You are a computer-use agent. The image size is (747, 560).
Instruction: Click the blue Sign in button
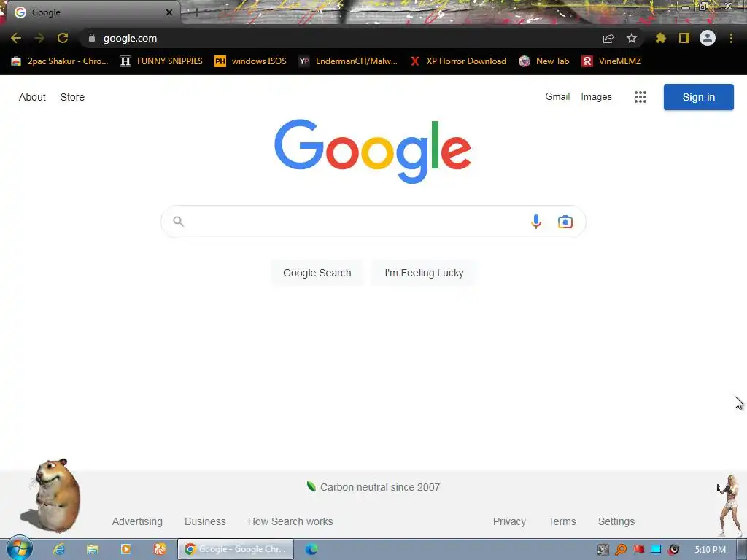point(698,97)
